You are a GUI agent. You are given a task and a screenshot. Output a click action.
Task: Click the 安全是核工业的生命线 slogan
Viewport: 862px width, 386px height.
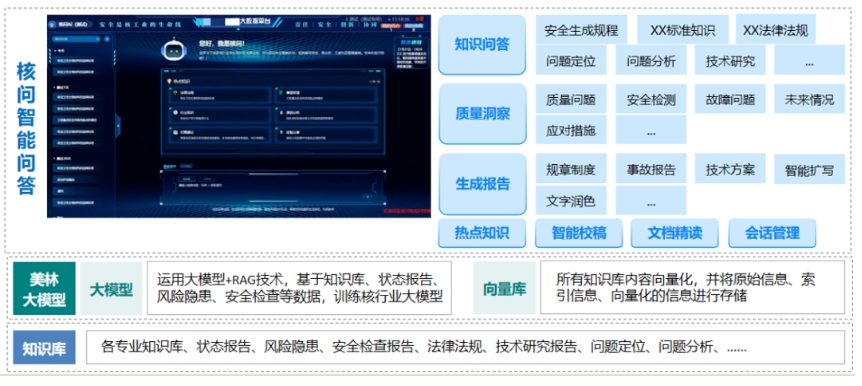[141, 25]
